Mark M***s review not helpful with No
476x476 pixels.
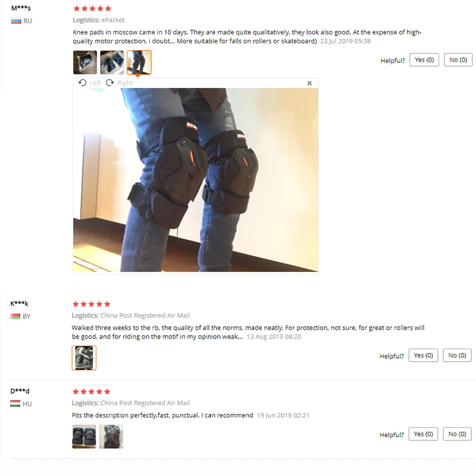(x=458, y=60)
